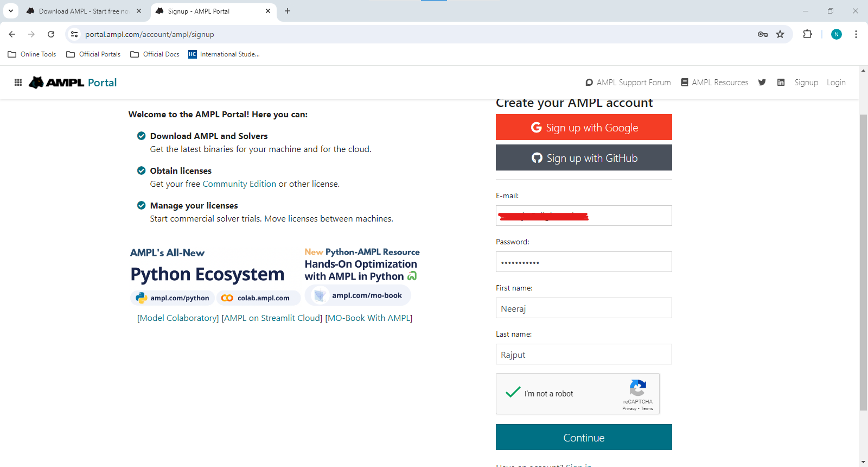Open colab.ampl.com pill link
This screenshot has width=868, height=467.
click(x=258, y=298)
